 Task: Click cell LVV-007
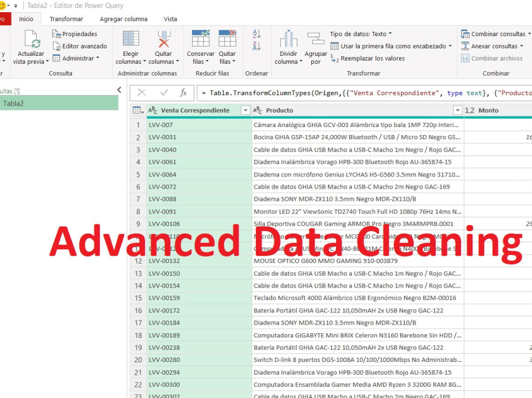[199, 125]
